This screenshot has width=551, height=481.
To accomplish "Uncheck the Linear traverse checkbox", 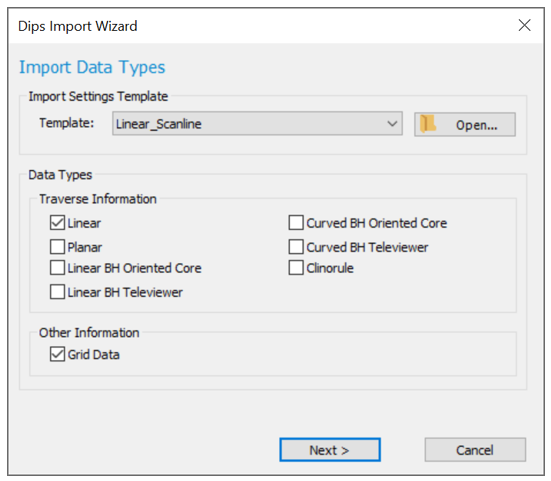I will [x=57, y=223].
